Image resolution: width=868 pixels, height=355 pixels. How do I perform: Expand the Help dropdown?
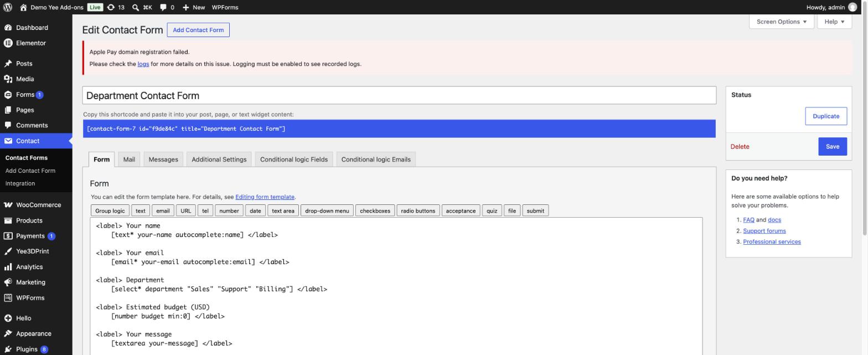pyautogui.click(x=834, y=22)
